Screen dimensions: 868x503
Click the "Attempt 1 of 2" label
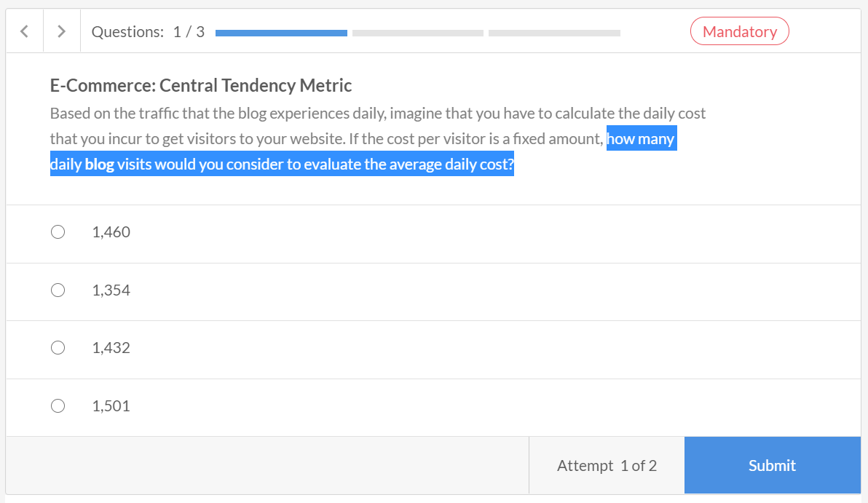(x=607, y=466)
